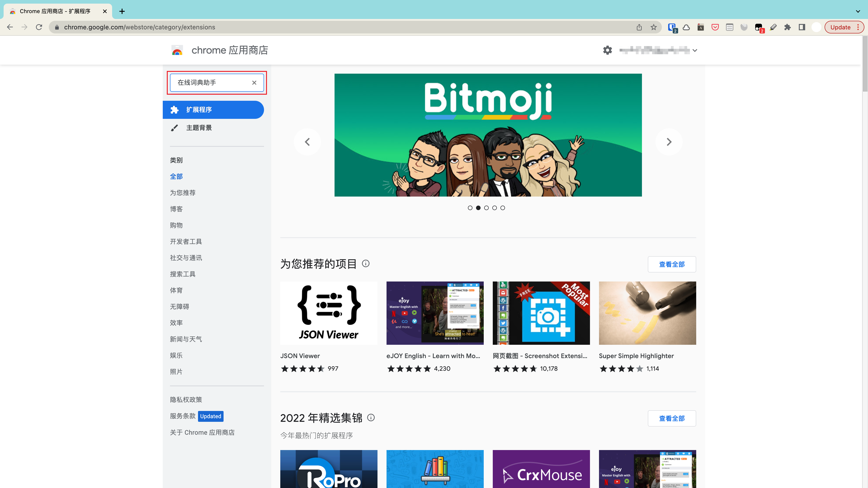
Task: Click the Chrome profile avatar
Action: [816, 27]
